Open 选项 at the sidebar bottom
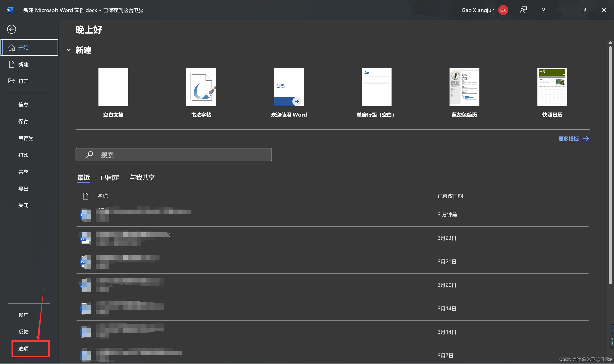This screenshot has width=614, height=364. point(24,349)
